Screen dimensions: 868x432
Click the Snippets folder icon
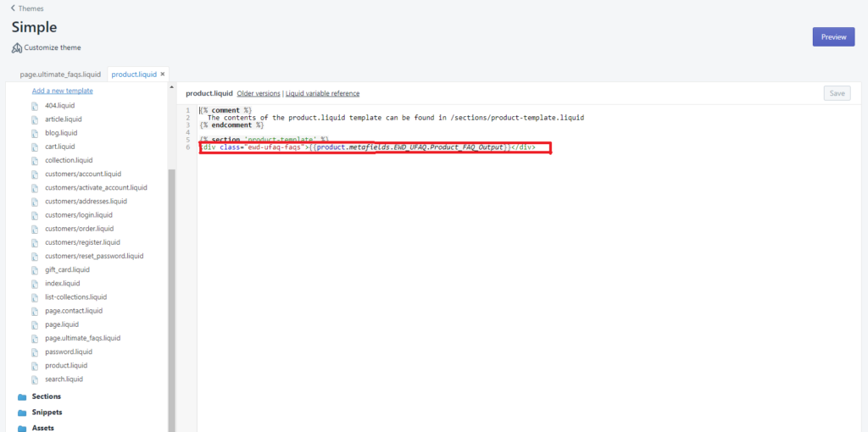click(22, 413)
